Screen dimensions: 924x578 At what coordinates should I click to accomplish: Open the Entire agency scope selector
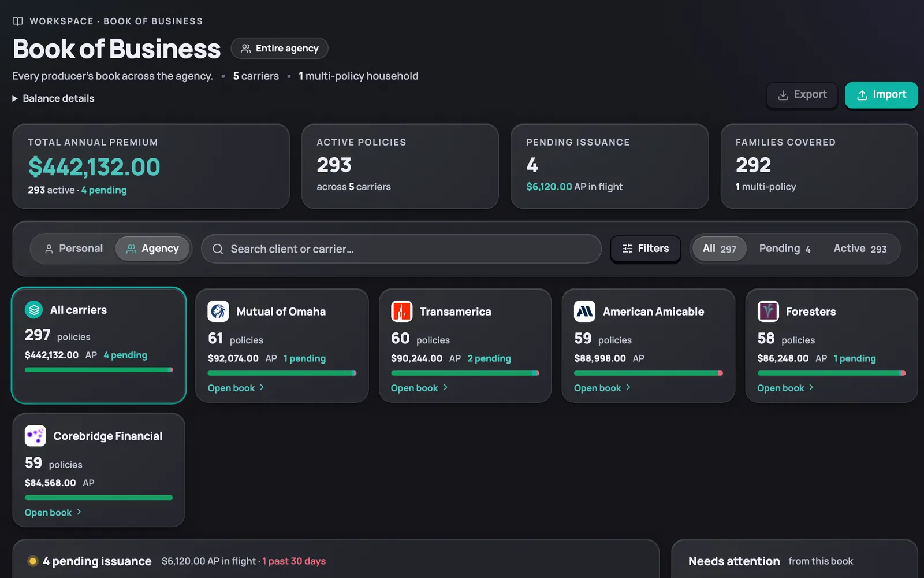coord(280,49)
